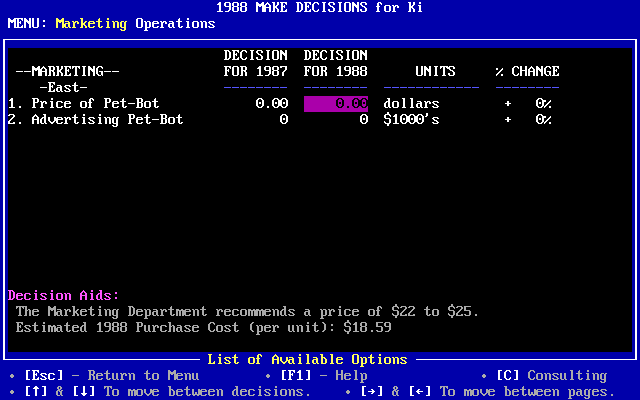640x400 pixels.
Task: Select the '1. Price of Pet-Bot' row label
Action: 83,104
